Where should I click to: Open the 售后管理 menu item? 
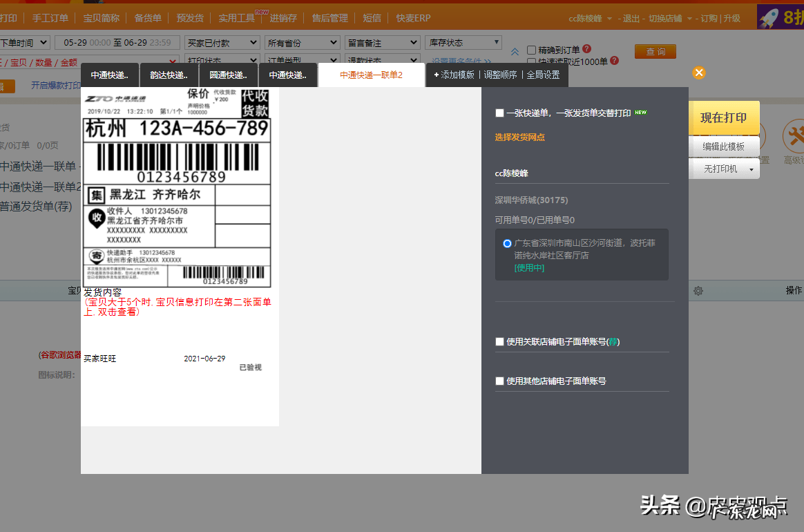[329, 18]
